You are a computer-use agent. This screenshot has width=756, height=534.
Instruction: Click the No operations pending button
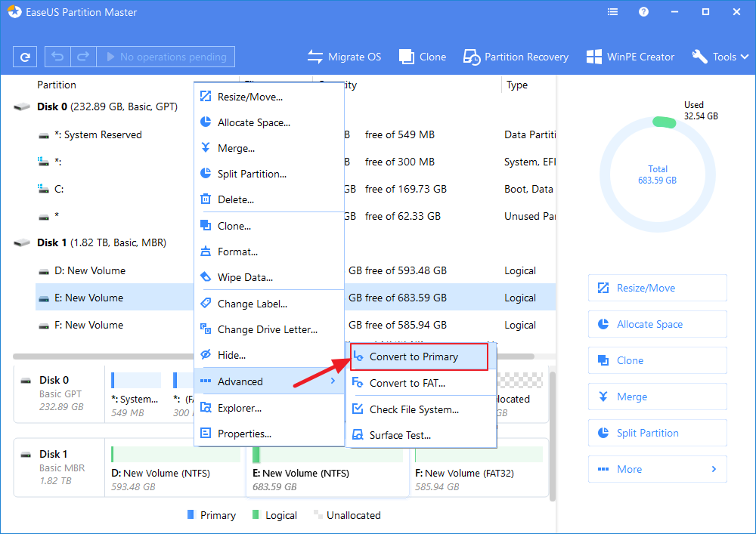166,57
